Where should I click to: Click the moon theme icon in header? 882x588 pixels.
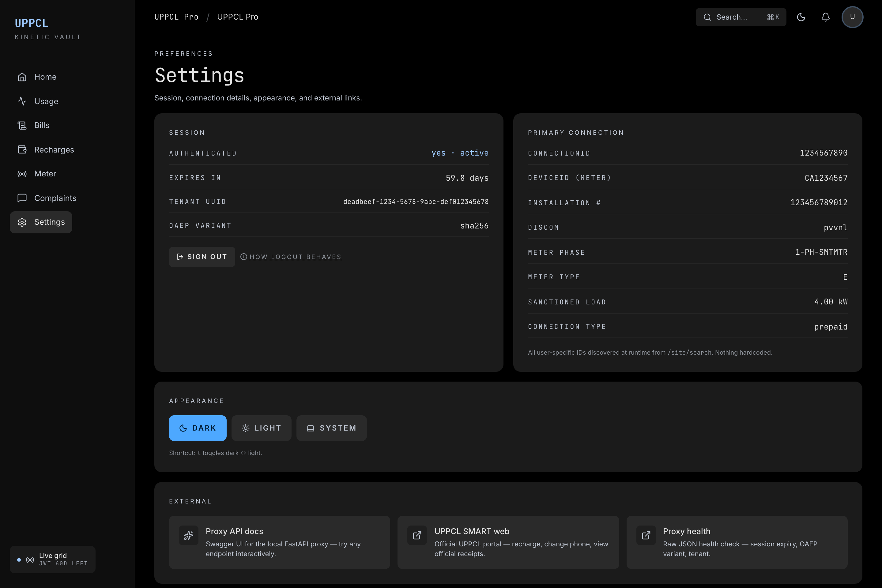click(801, 17)
